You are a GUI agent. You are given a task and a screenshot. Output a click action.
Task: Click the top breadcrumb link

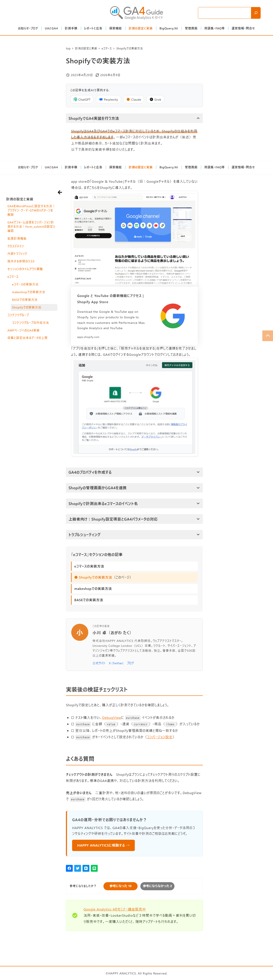[68, 48]
